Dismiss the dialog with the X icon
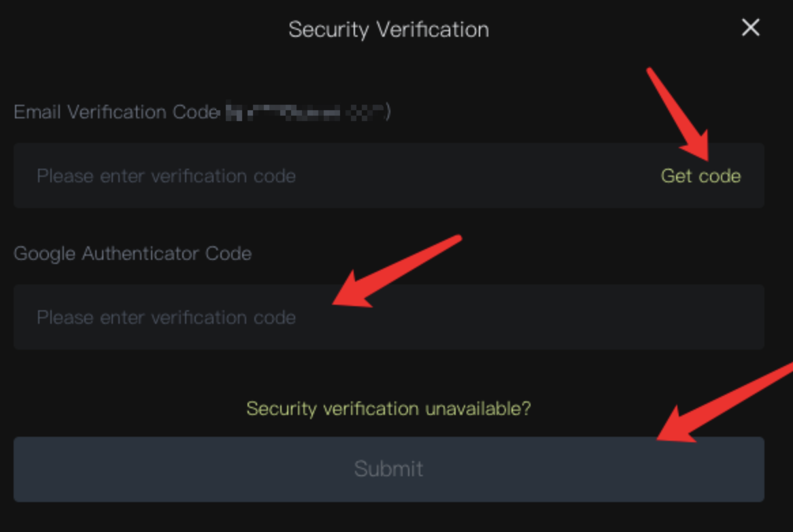The height and width of the screenshot is (532, 793). [750, 28]
